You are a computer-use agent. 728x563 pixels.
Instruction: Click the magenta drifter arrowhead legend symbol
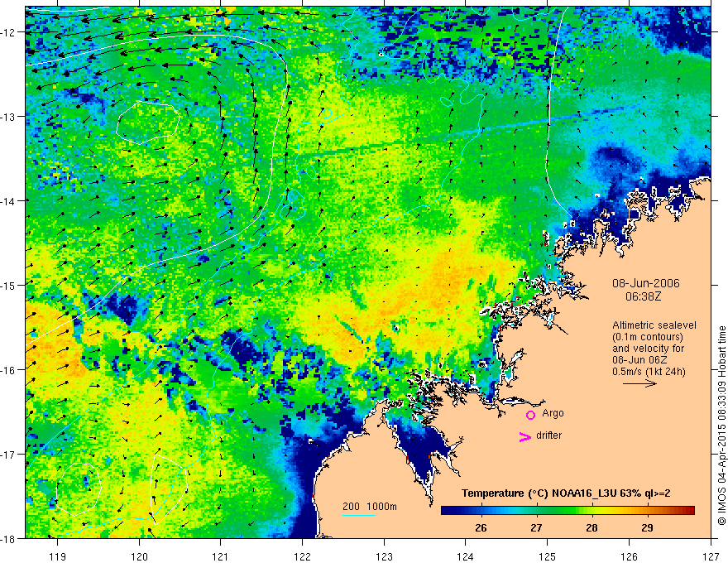pyautogui.click(x=525, y=436)
